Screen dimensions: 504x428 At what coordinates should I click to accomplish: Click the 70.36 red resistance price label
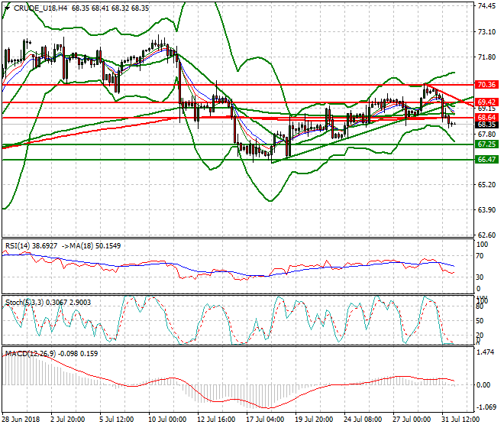coord(486,85)
